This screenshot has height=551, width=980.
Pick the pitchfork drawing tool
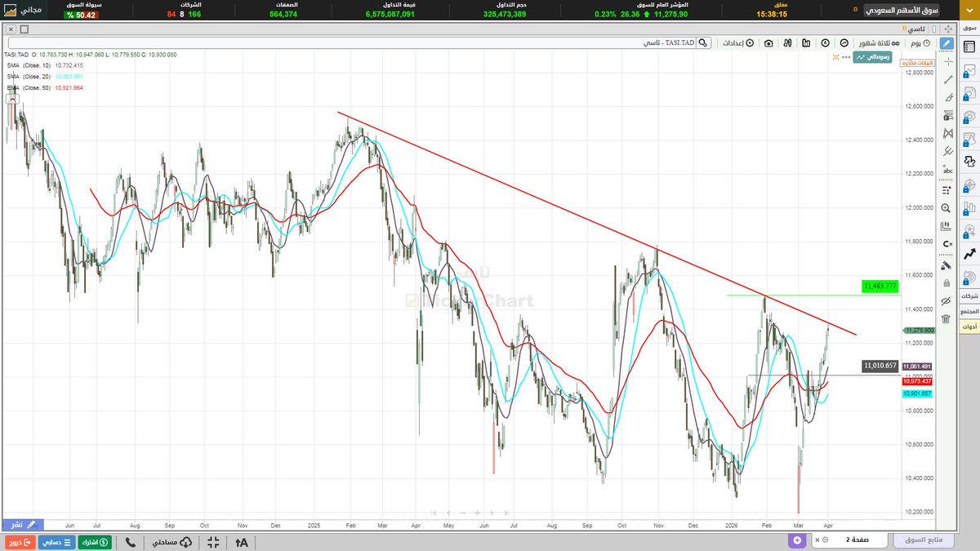coord(947,151)
